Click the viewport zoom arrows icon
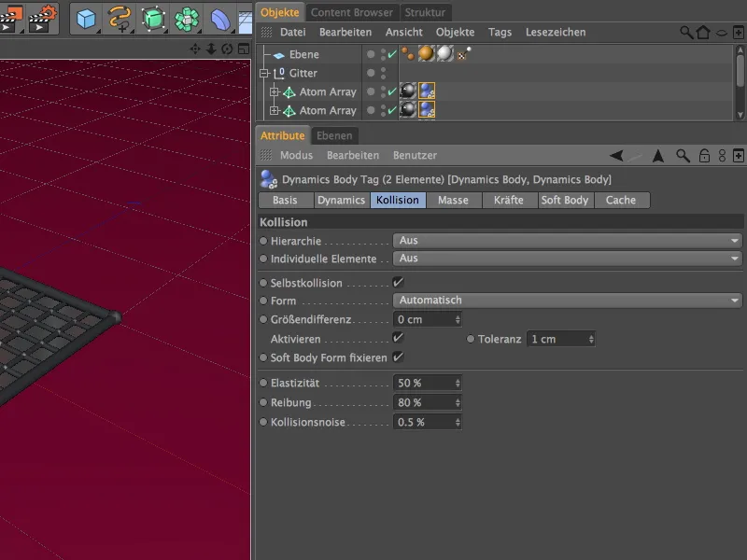 tap(211, 49)
